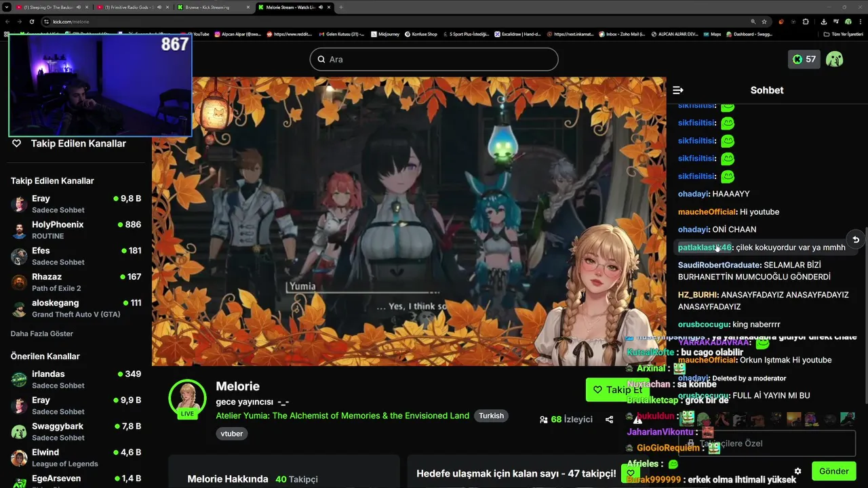This screenshot has height=488, width=868.
Task: Click the magnifier icon in Ara search
Action: coord(321,59)
